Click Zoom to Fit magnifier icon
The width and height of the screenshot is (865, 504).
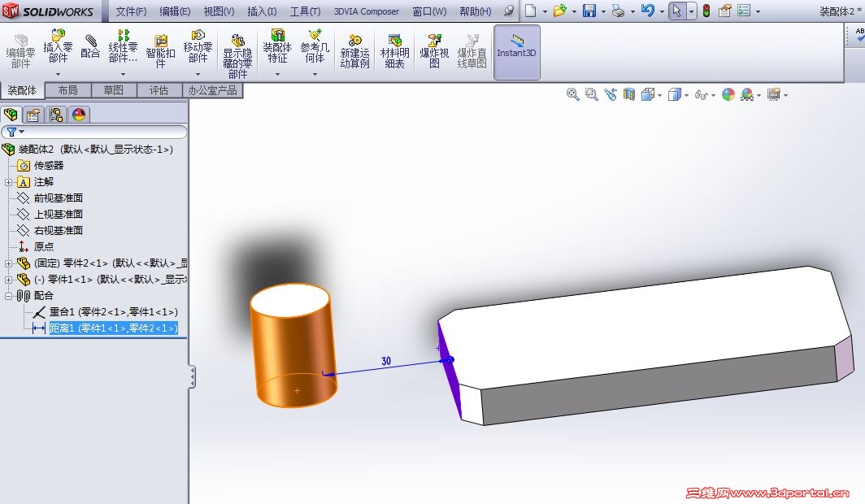[572, 94]
